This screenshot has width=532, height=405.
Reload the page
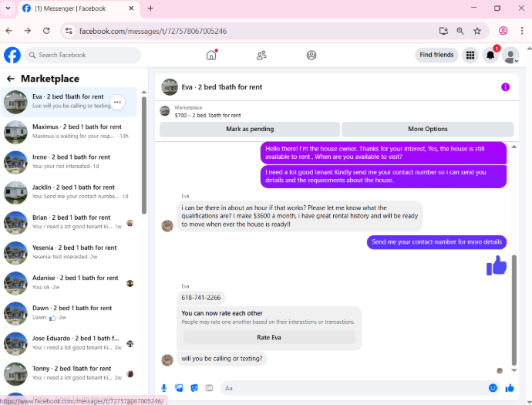tap(46, 31)
